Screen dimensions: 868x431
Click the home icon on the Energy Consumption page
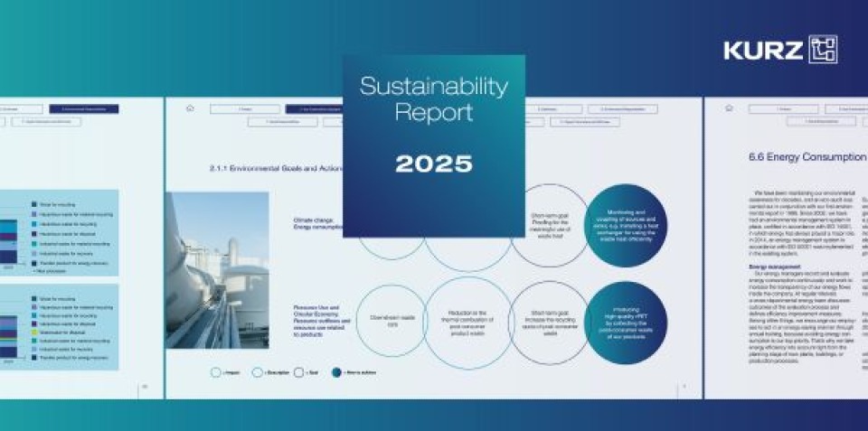click(729, 108)
